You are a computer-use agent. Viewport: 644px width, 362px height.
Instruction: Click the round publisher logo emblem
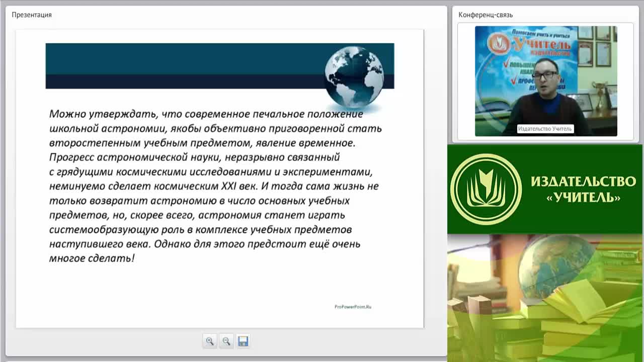tap(486, 189)
